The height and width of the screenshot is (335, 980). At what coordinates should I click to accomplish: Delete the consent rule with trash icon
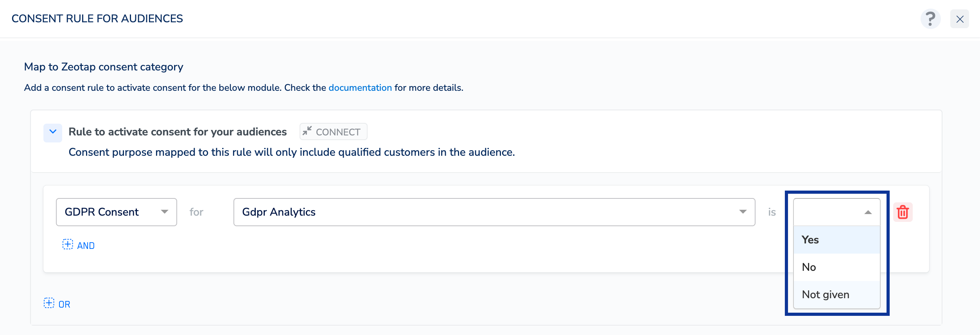(903, 212)
